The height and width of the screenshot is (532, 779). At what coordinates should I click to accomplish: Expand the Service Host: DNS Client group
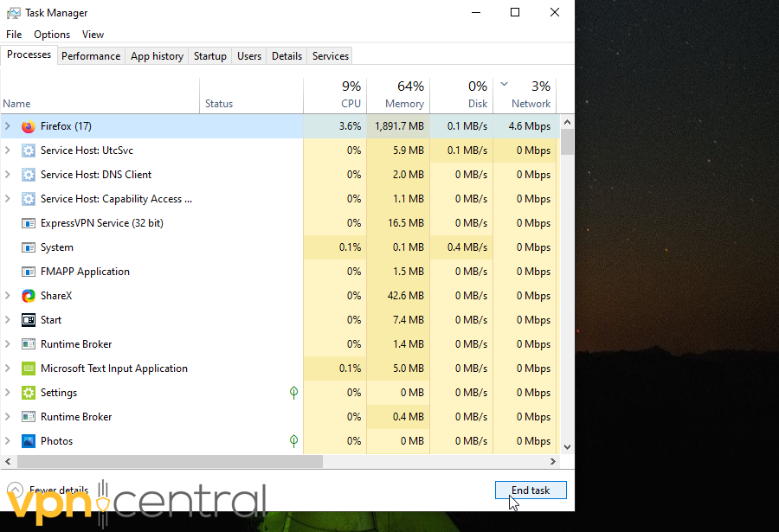pyautogui.click(x=8, y=175)
